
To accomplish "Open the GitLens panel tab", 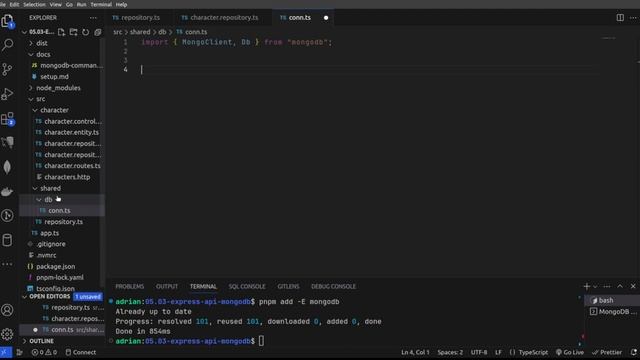I will (288, 287).
